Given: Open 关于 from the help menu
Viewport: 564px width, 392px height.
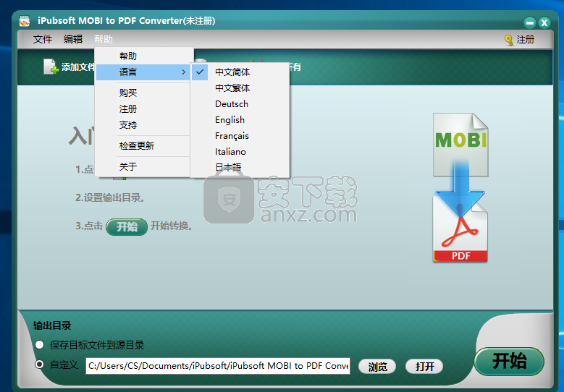Looking at the screenshot, I should 143,167.
